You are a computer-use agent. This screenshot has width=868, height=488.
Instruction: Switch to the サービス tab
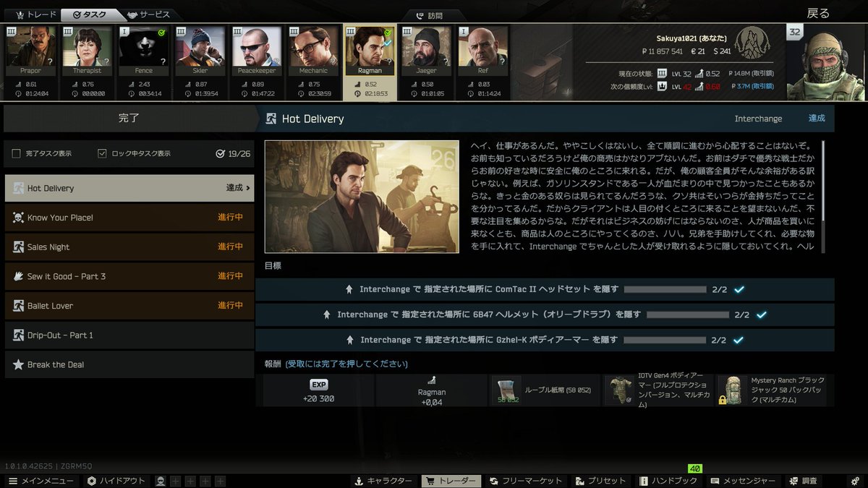(148, 14)
